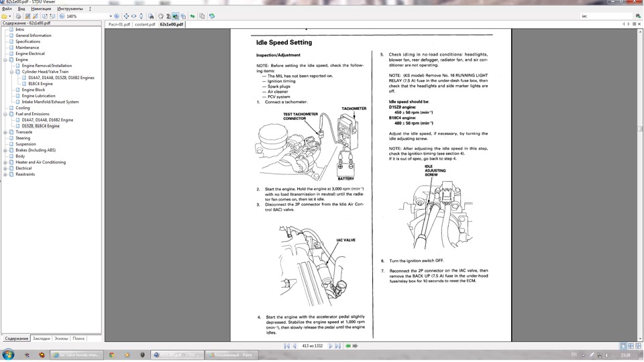The image size is (644, 362).
Task: Toggle single page layout view
Action: pyautogui.click(x=623, y=346)
